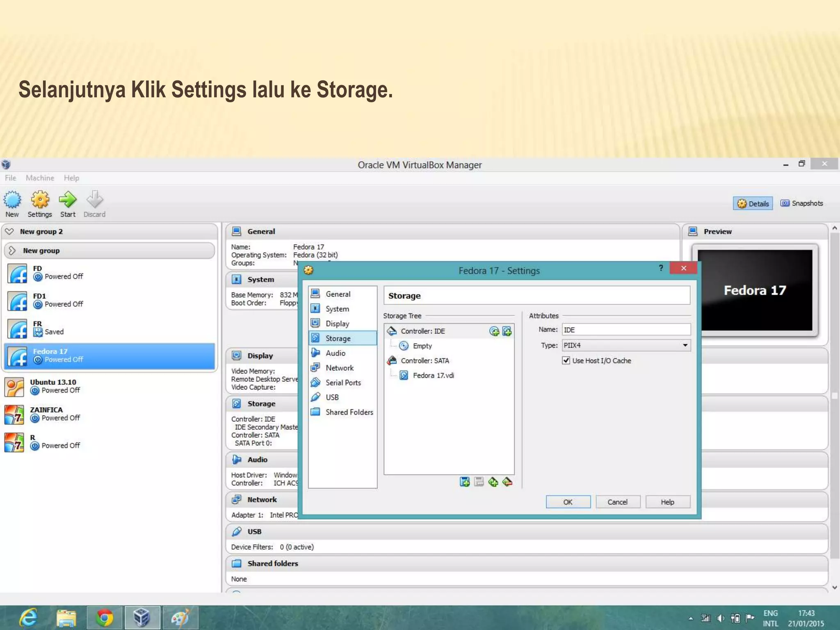Viewport: 840px width, 630px height.
Task: Open File Explorer from taskbar
Action: click(66, 618)
